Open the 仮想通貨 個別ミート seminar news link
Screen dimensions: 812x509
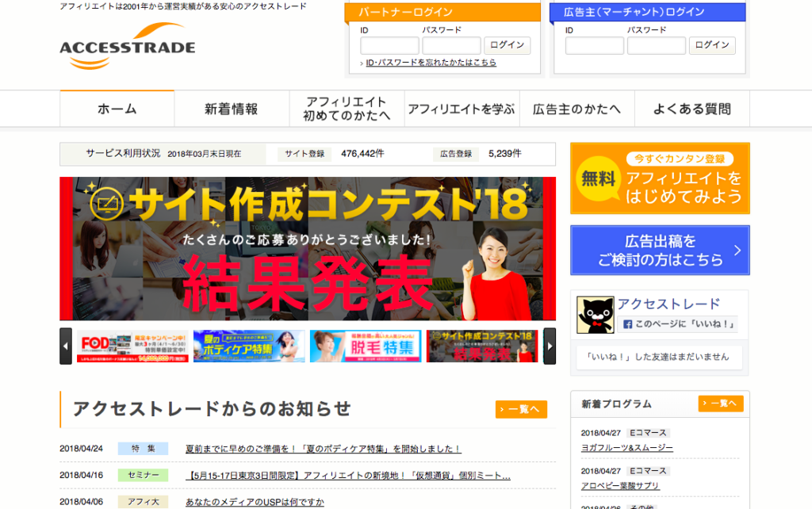[348, 476]
